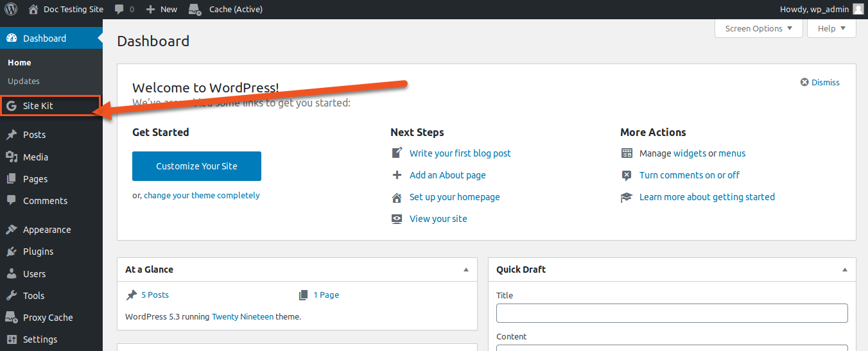Viewport: 868px width, 351px height.
Task: Dismiss the Welcome to WordPress panel
Action: (x=820, y=82)
